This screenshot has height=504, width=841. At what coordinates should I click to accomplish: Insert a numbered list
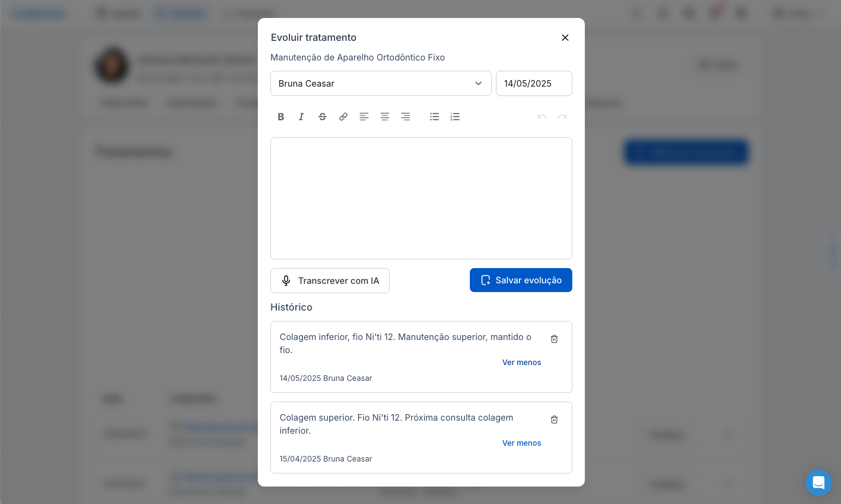[x=455, y=117]
